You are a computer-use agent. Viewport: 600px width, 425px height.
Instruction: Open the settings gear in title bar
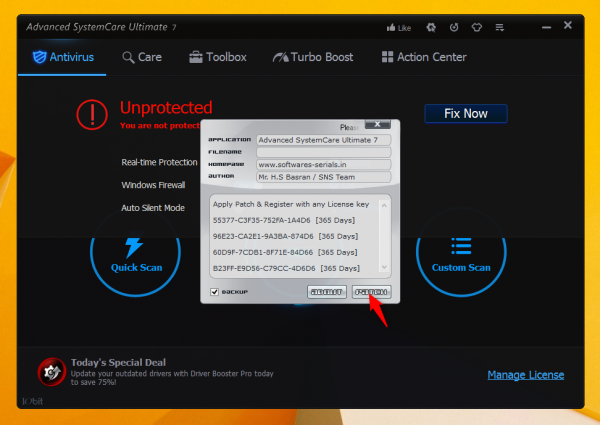click(431, 27)
